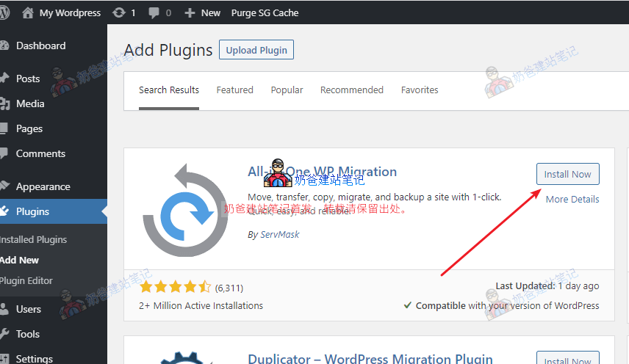Image resolution: width=629 pixels, height=364 pixels.
Task: Switch to the Popular tab
Action: [x=287, y=90]
